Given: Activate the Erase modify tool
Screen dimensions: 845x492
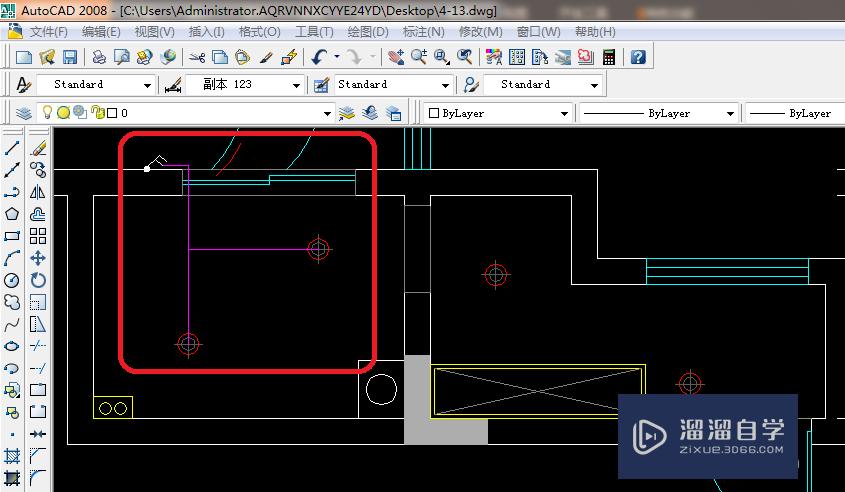Looking at the screenshot, I should (38, 148).
